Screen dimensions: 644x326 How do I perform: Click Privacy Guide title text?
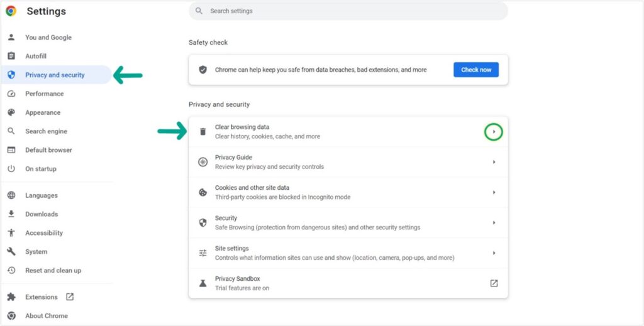pos(233,158)
